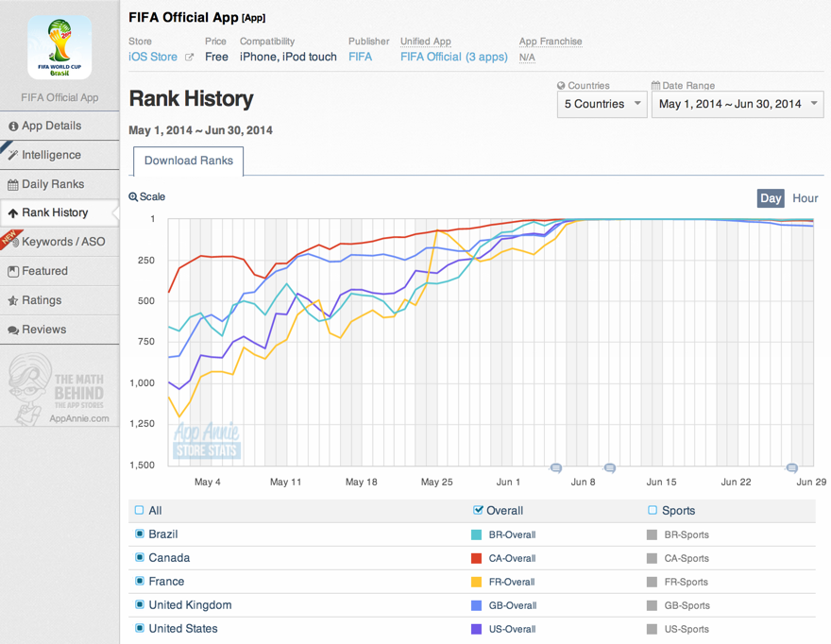Viewport: 831px width, 644px height.
Task: Click the Rank History arrow icon
Action: (x=13, y=213)
